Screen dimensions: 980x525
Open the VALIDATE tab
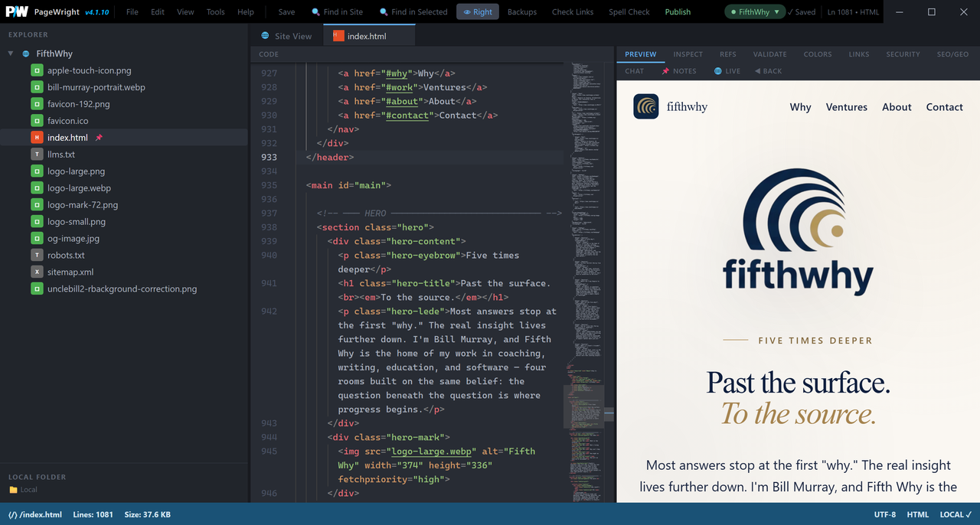click(770, 54)
